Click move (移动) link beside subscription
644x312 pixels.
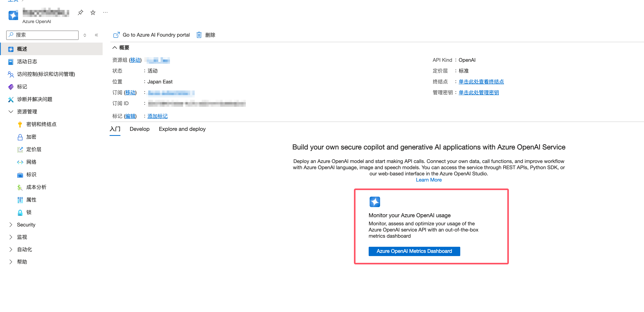point(130,93)
